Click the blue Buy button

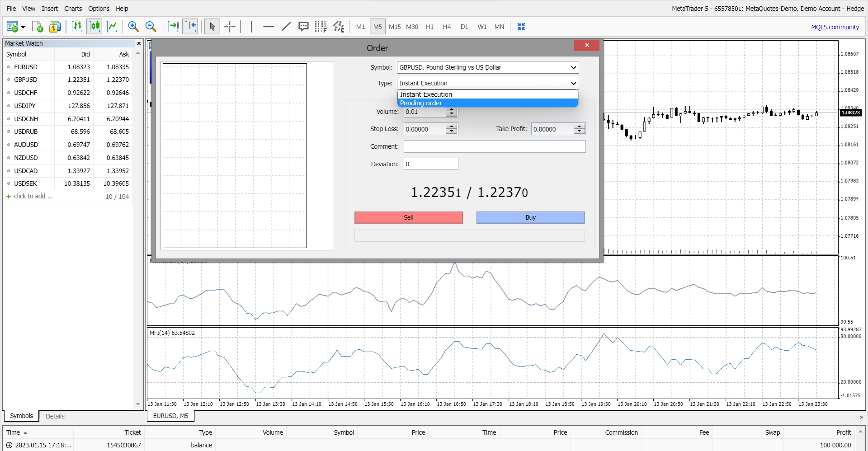pyautogui.click(x=531, y=217)
